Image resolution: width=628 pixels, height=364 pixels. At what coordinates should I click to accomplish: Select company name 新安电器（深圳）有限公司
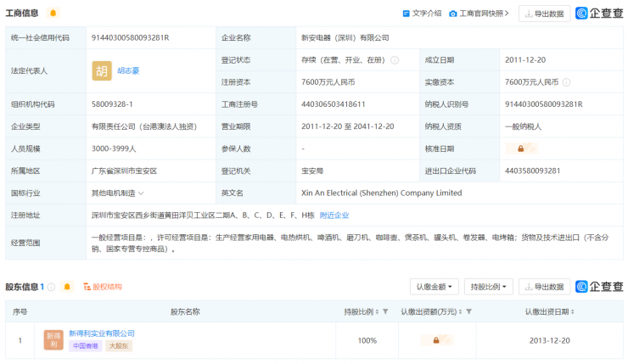pyautogui.click(x=345, y=37)
